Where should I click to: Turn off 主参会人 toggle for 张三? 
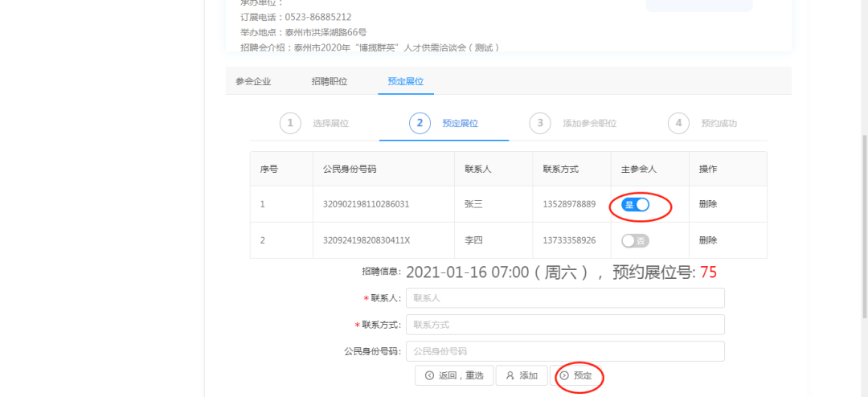tap(635, 205)
